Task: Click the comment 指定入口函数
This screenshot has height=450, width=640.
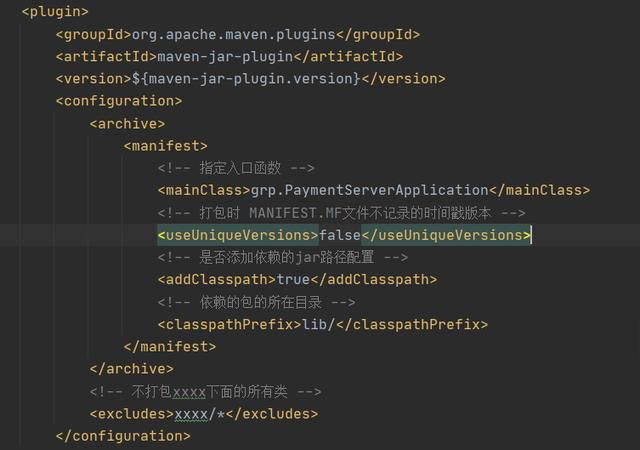Action: [x=236, y=168]
